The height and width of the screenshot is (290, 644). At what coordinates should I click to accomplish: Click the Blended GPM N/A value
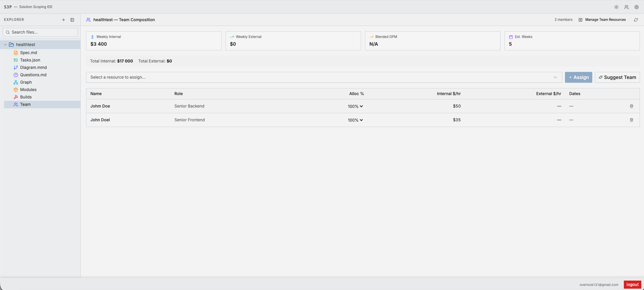click(373, 44)
